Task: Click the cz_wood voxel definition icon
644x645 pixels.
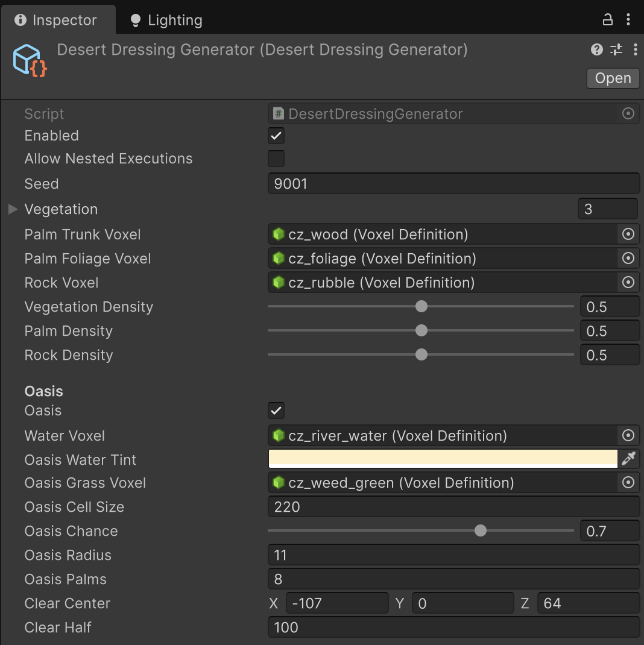Action: 279,234
